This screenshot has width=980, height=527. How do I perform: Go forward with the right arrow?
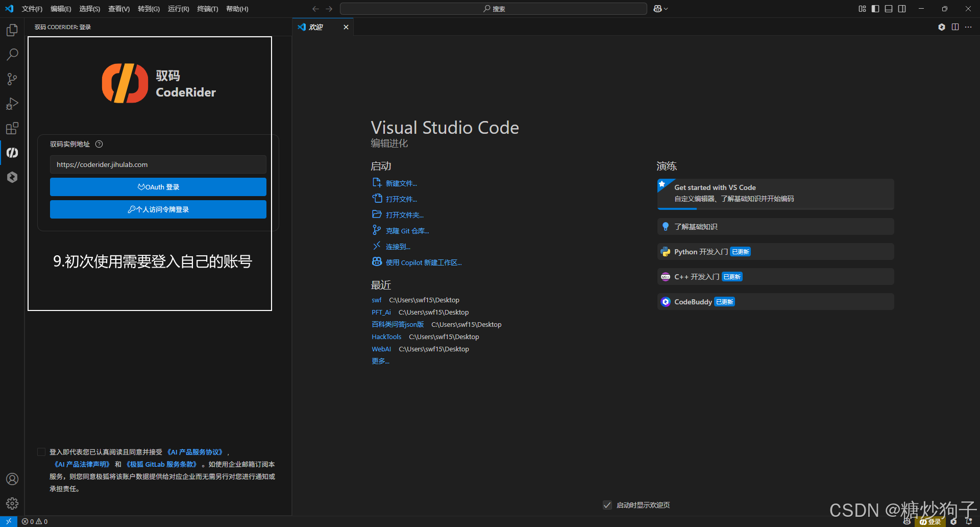pos(329,9)
